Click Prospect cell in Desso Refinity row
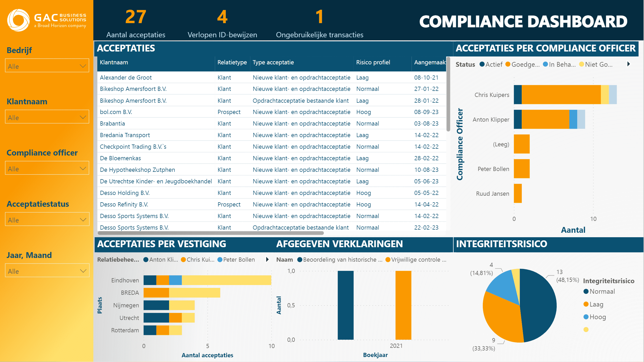 point(229,204)
